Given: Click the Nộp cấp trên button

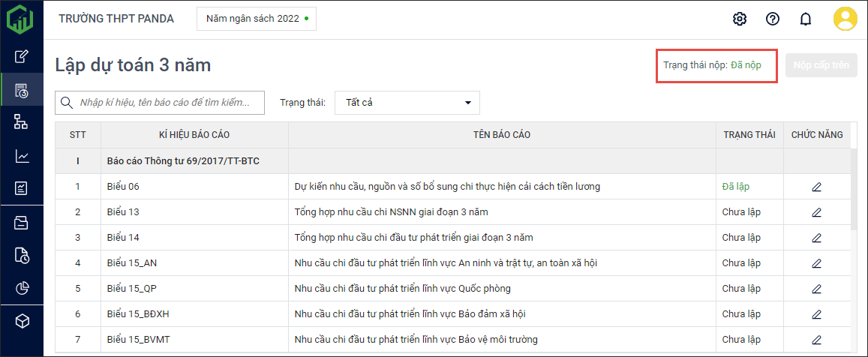Looking at the screenshot, I should [x=821, y=65].
